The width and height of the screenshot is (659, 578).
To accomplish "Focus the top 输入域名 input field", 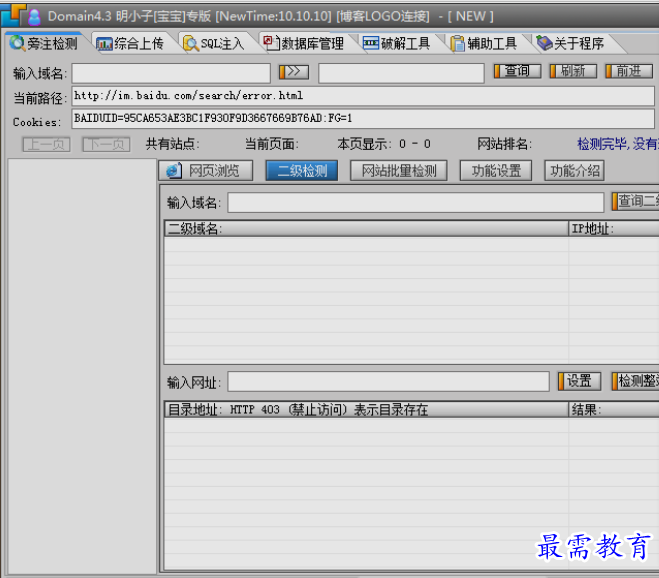I will pos(171,73).
